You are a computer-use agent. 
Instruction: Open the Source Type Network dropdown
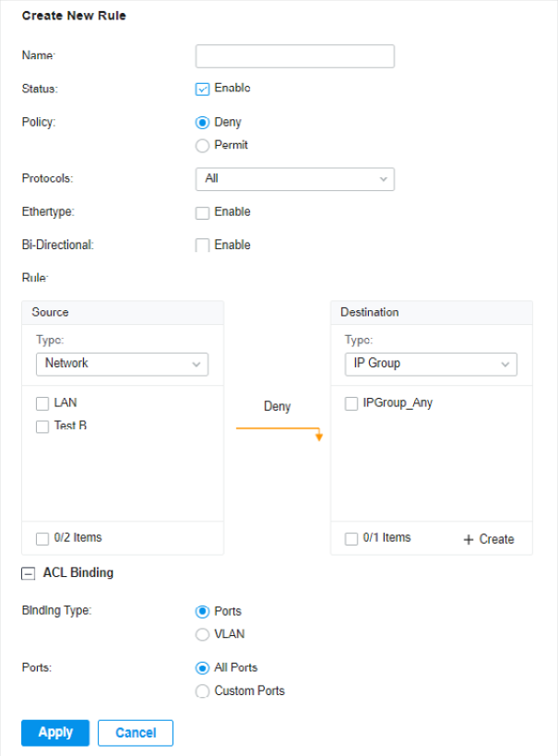pos(122,364)
